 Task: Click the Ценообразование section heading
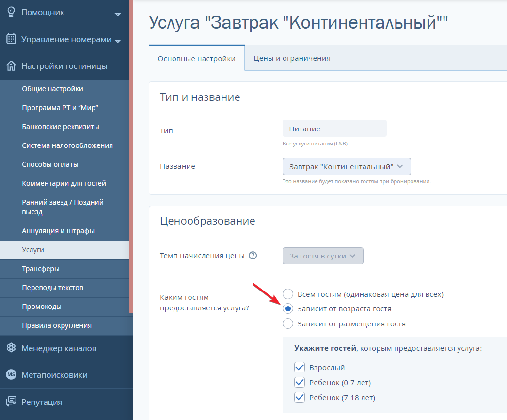pos(207,221)
